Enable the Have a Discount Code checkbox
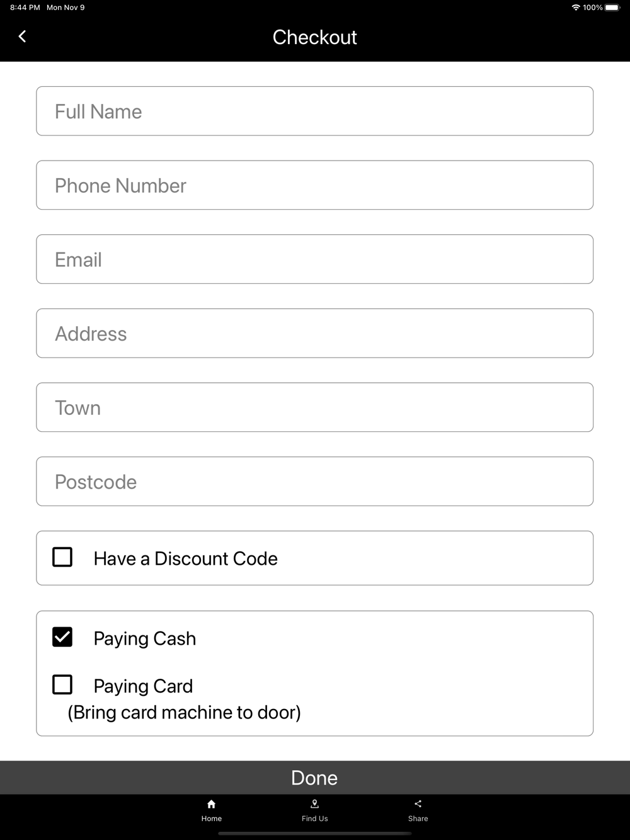630x840 pixels. point(62,557)
